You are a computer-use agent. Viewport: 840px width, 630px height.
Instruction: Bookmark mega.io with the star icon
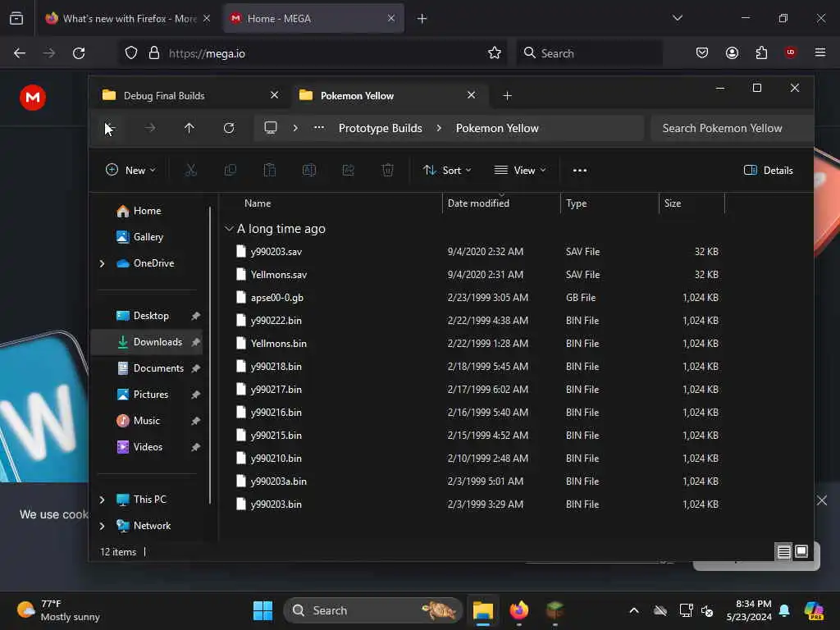click(x=495, y=53)
